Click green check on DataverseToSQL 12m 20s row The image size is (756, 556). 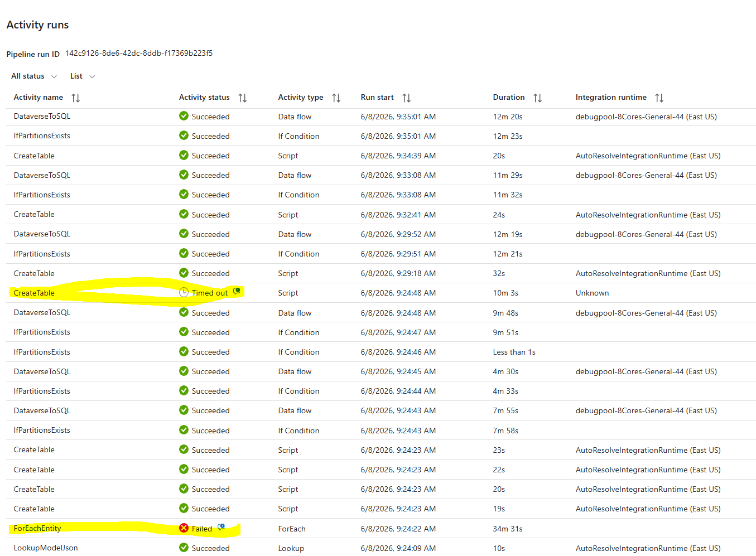click(184, 116)
